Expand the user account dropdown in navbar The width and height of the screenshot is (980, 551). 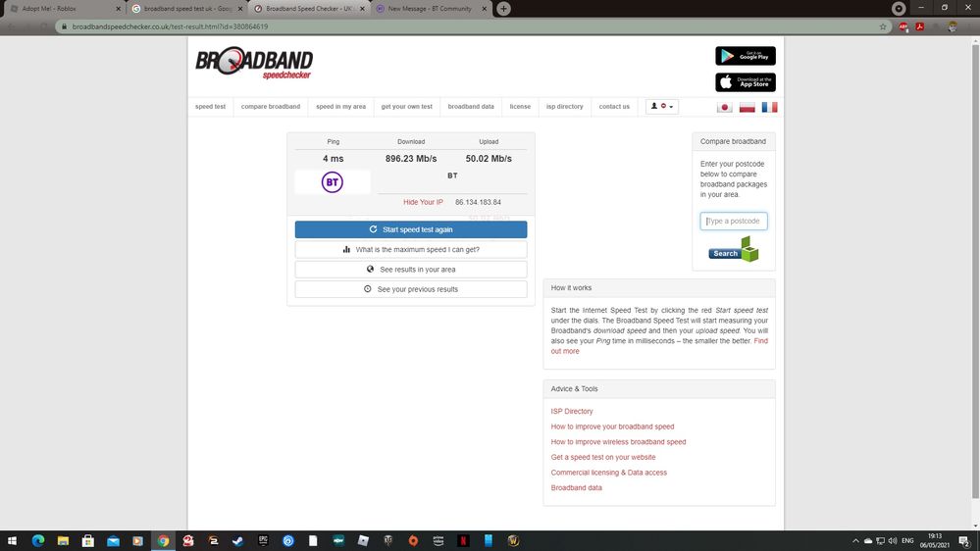tap(662, 106)
